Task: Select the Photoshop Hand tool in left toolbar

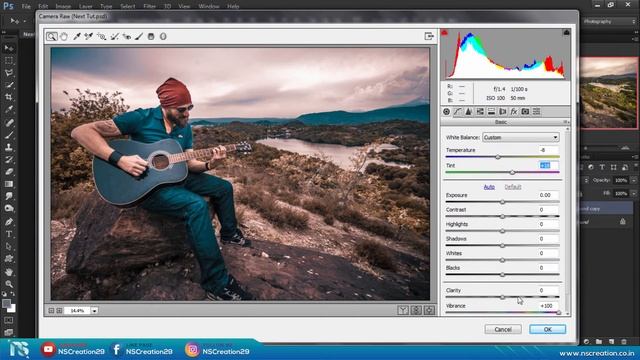Action: 9,271
